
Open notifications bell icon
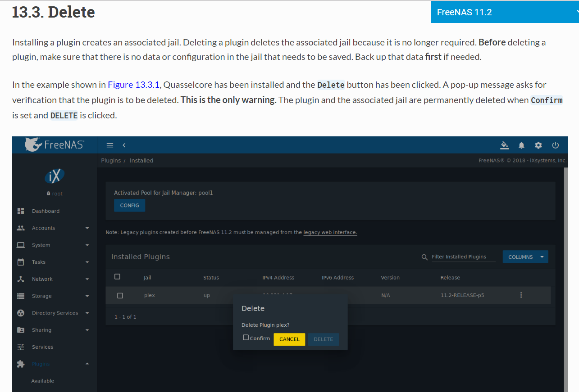(x=521, y=145)
